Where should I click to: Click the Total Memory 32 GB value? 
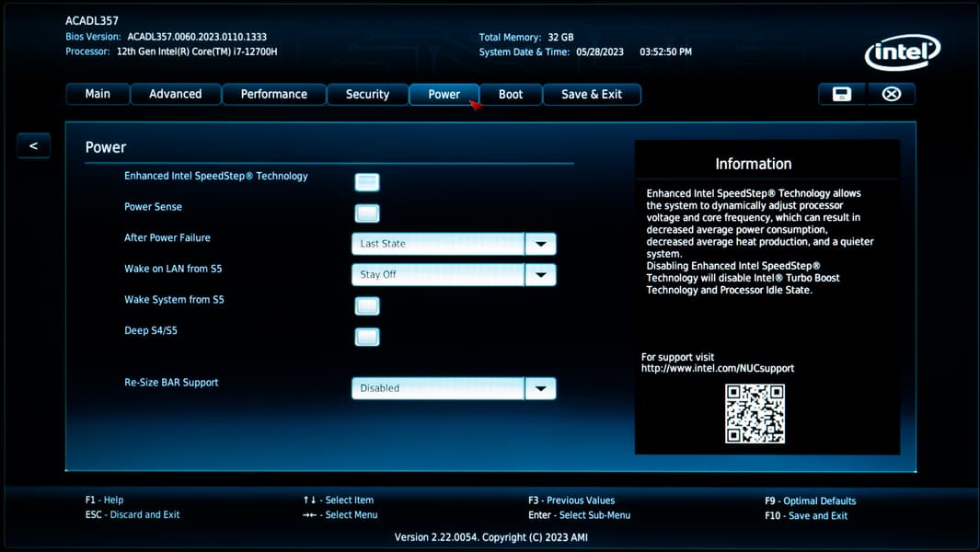[560, 38]
